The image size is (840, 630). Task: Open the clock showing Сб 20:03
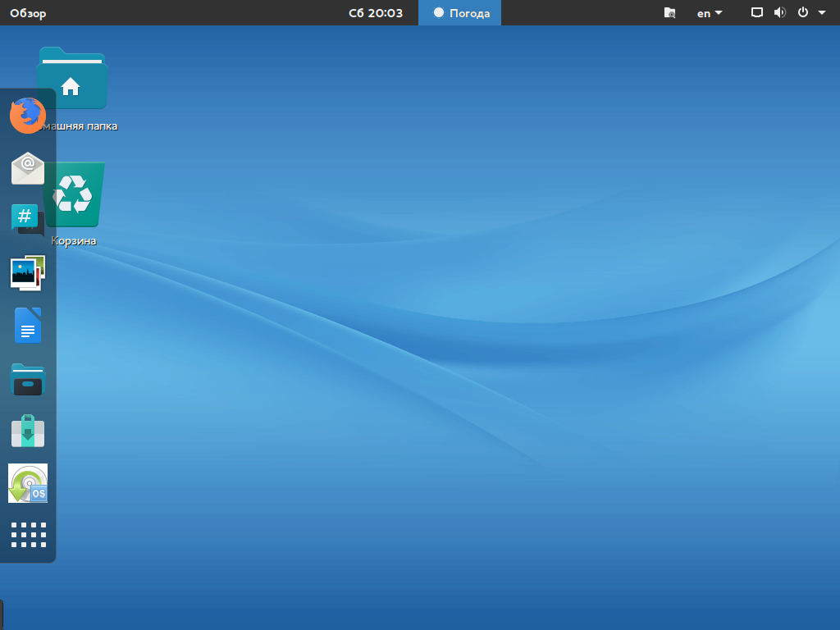click(x=376, y=13)
